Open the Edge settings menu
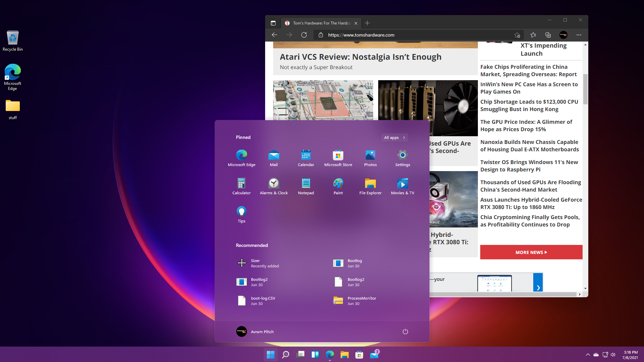The image size is (644, 362). [x=579, y=35]
